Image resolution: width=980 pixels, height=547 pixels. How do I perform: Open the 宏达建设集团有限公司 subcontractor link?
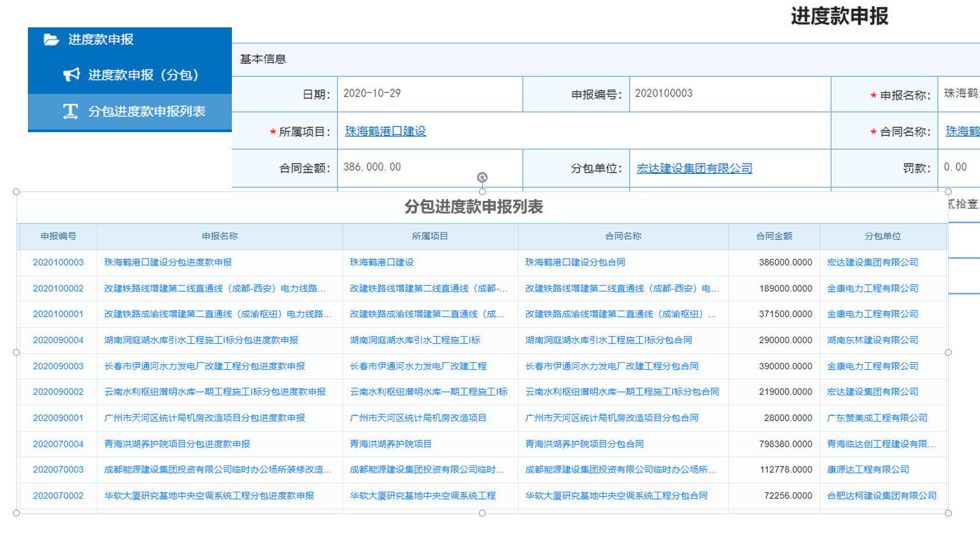click(694, 168)
